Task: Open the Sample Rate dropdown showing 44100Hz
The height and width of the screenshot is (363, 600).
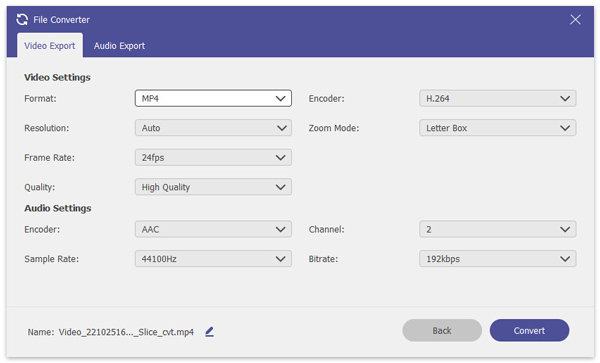Action: point(213,259)
